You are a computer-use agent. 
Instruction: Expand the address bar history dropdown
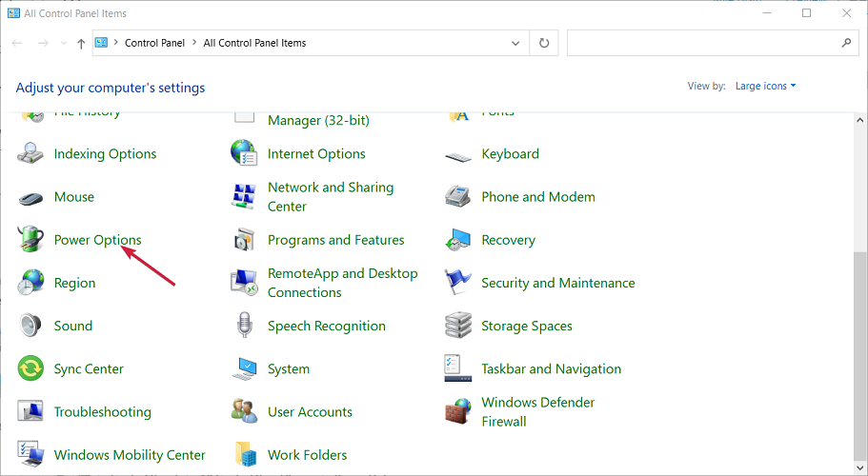(515, 43)
